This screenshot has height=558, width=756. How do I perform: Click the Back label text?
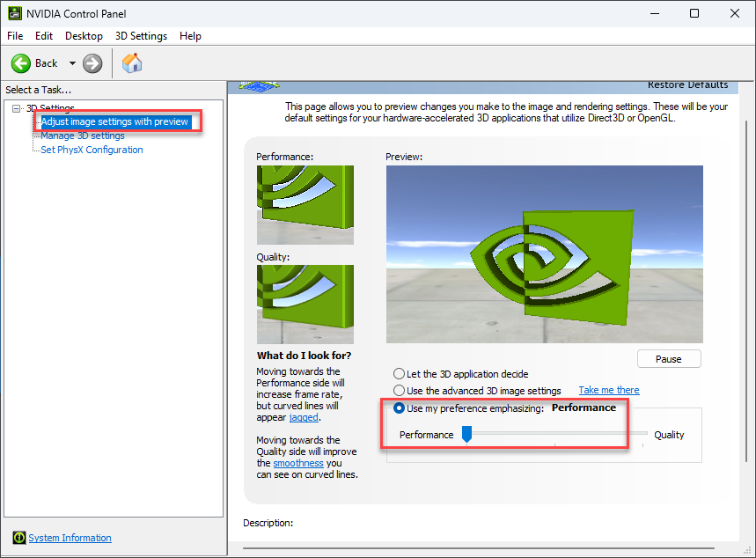tap(47, 63)
